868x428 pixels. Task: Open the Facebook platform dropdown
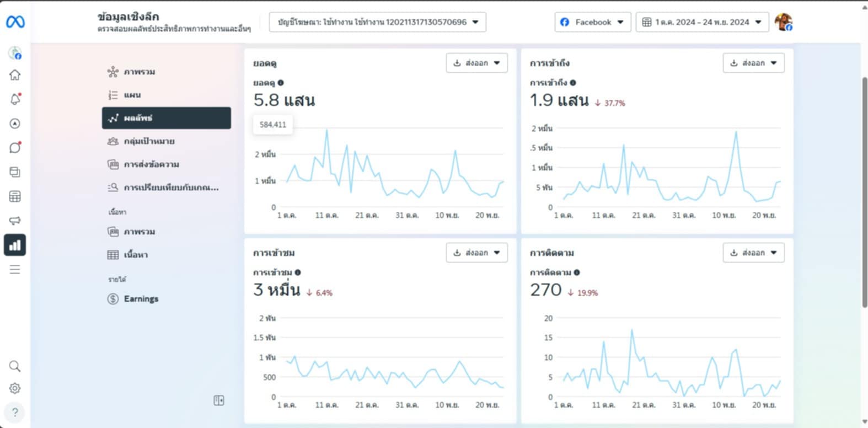[x=592, y=22]
